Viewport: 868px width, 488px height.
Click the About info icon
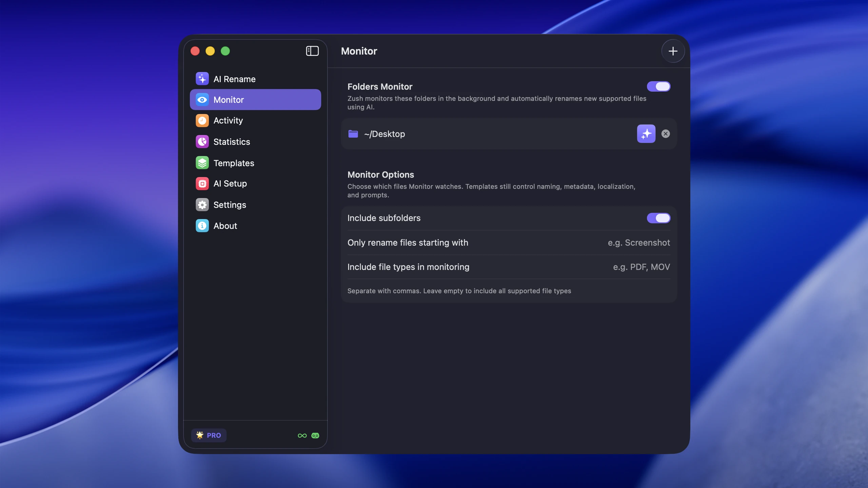202,226
